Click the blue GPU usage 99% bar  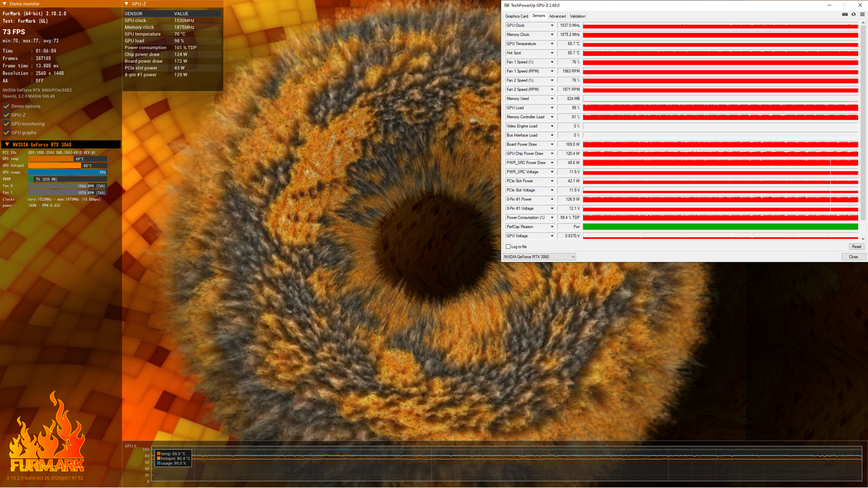coord(67,172)
